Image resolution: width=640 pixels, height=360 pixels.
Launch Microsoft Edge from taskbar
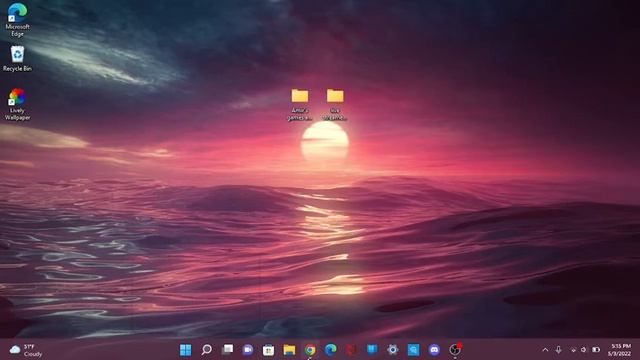click(331, 350)
